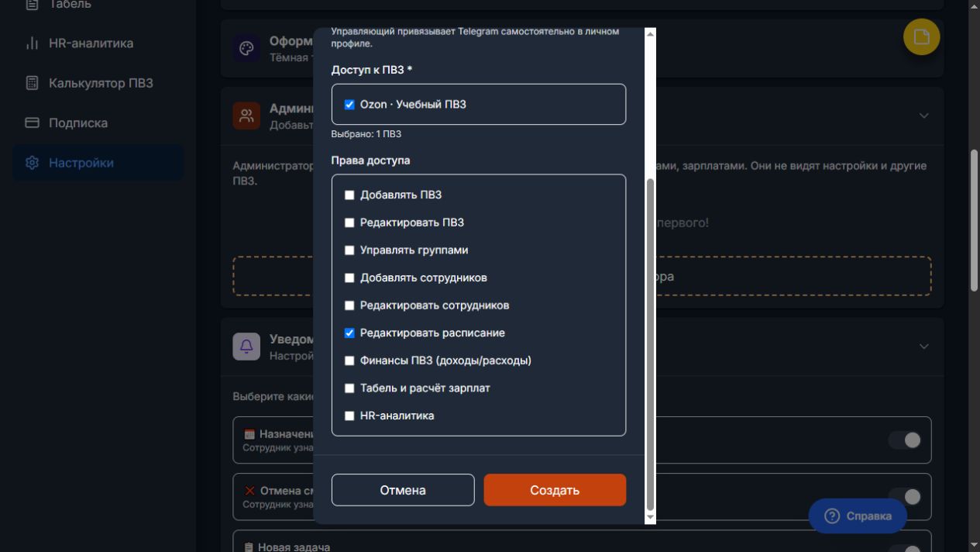Click the red cross icon of Отмена смены
This screenshot has width=980, height=552.
click(249, 491)
